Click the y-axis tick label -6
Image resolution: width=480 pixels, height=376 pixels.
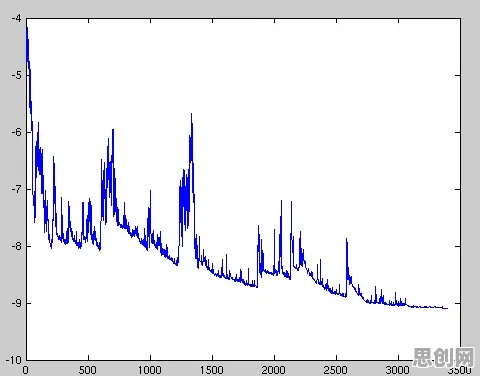[16, 132]
